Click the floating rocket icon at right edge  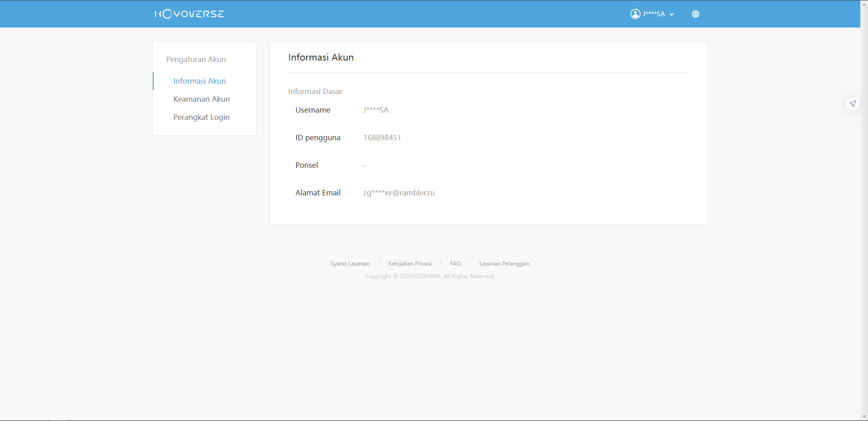tap(852, 104)
